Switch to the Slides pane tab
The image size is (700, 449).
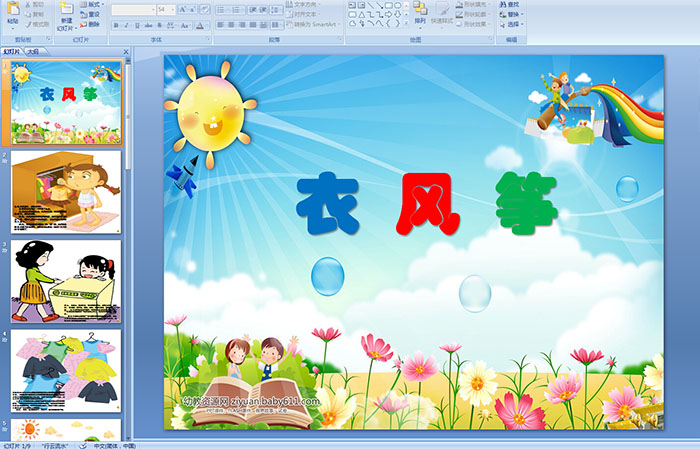click(x=11, y=51)
